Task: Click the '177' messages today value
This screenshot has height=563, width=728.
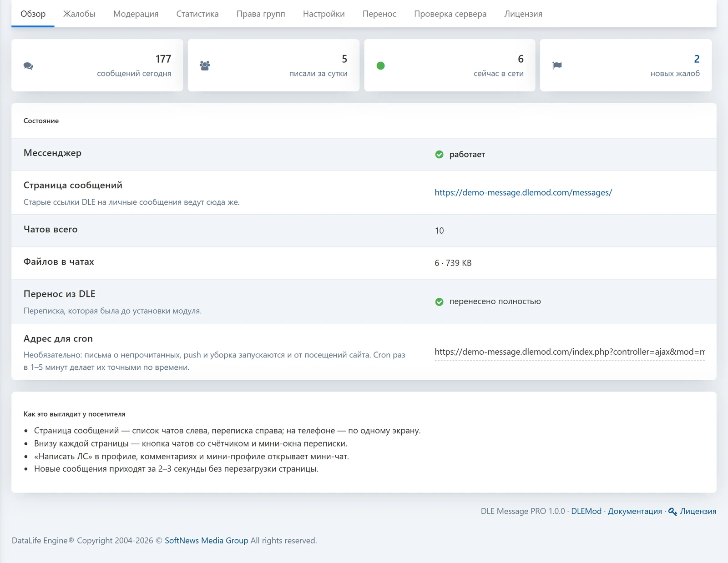Action: point(163,59)
